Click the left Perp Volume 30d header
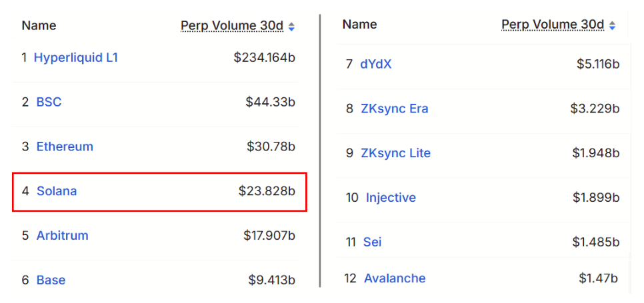 coord(232,26)
